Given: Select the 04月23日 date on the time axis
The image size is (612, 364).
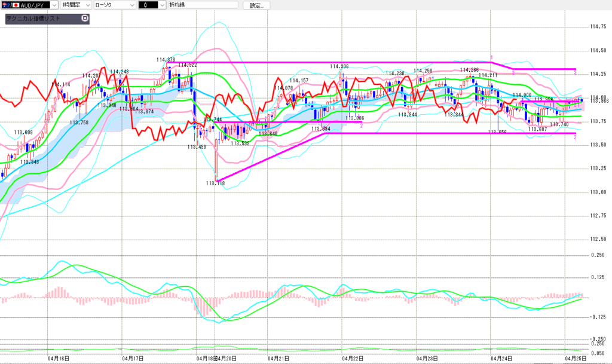Looking at the screenshot, I should click(425, 359).
